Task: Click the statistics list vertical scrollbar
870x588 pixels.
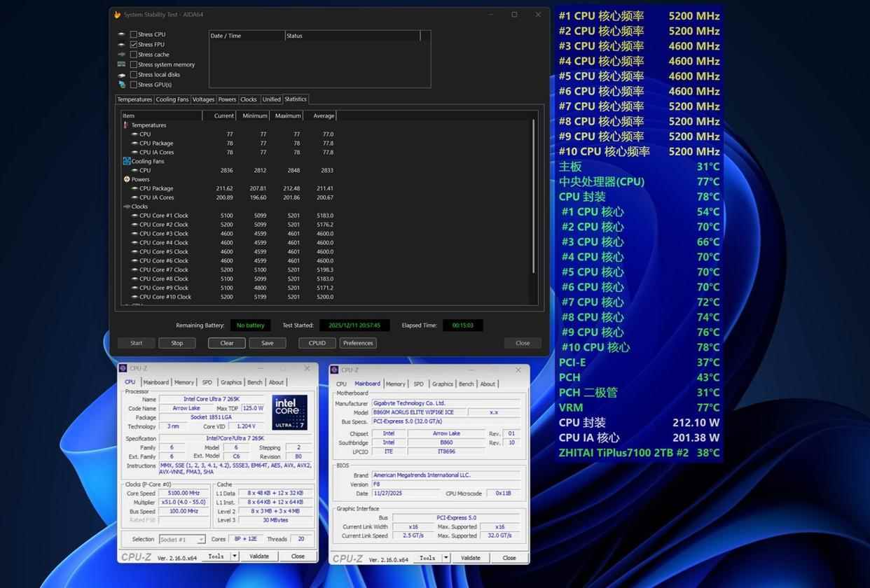Action: (x=534, y=196)
